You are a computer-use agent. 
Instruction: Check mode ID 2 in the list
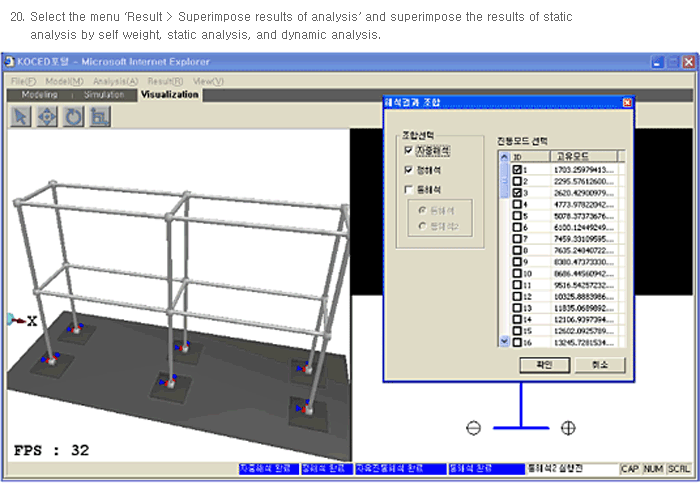point(516,181)
